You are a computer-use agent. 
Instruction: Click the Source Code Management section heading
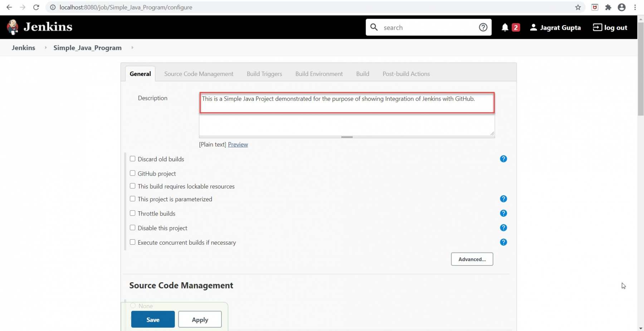(x=181, y=286)
